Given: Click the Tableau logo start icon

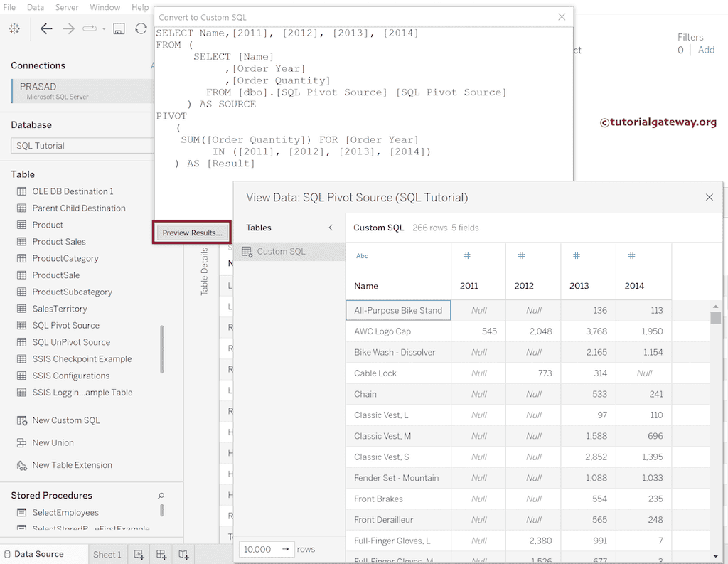Looking at the screenshot, I should click(14, 28).
